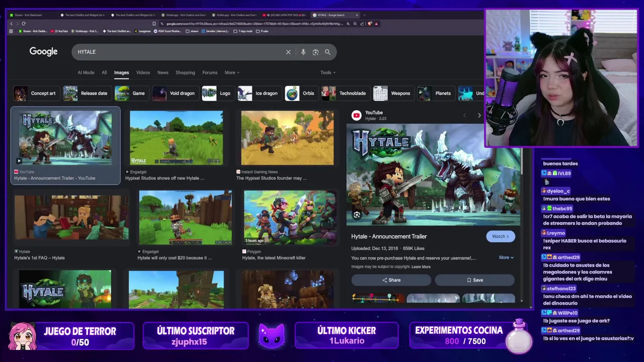Switch to the News tab

click(x=163, y=72)
